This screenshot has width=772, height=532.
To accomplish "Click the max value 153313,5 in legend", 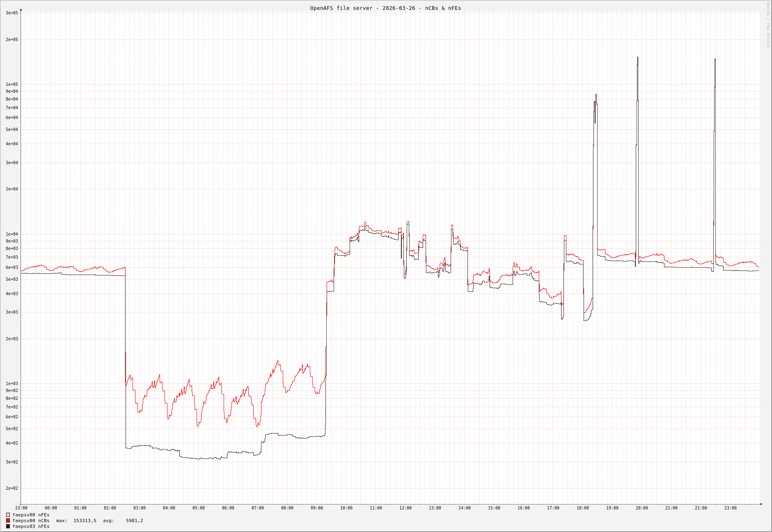I will [x=85, y=521].
